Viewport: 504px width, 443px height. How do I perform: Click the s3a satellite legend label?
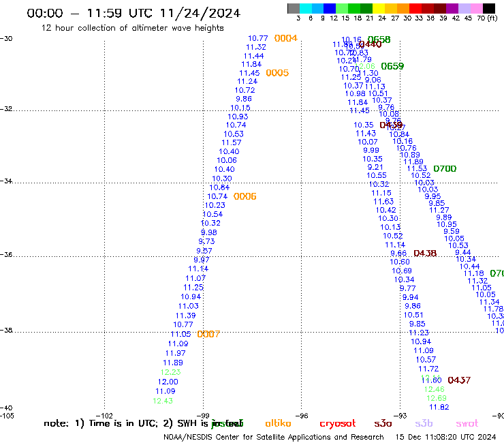point(383,424)
